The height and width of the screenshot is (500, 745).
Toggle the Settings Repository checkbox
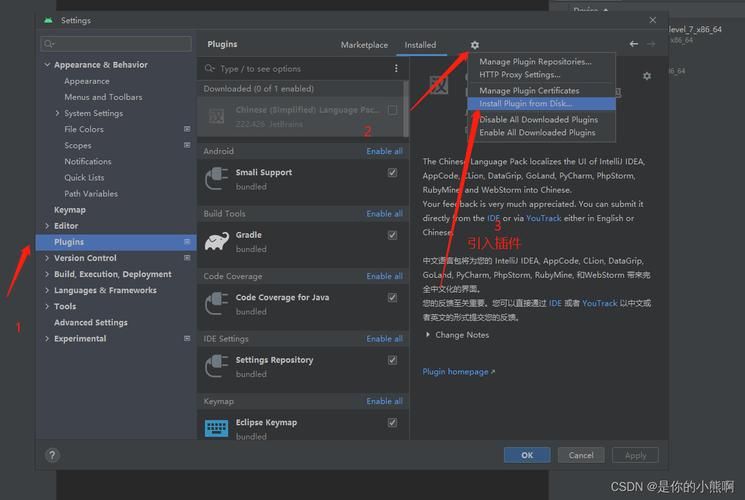coord(392,360)
